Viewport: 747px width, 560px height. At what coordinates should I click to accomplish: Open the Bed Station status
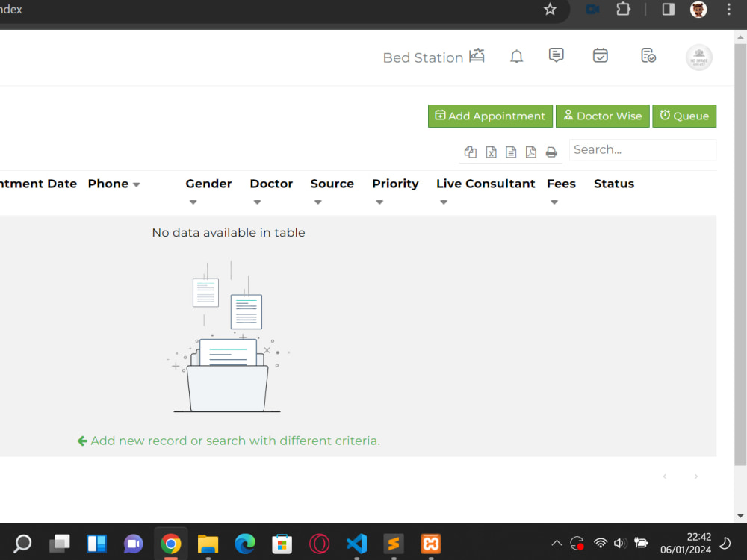click(433, 57)
